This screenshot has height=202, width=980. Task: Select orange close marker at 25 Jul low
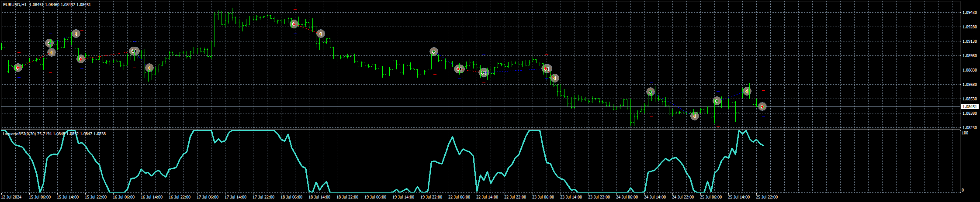click(695, 116)
